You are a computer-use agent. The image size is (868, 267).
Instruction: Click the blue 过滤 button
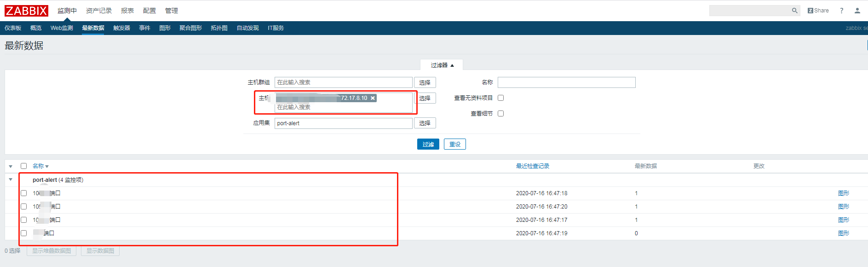click(428, 145)
